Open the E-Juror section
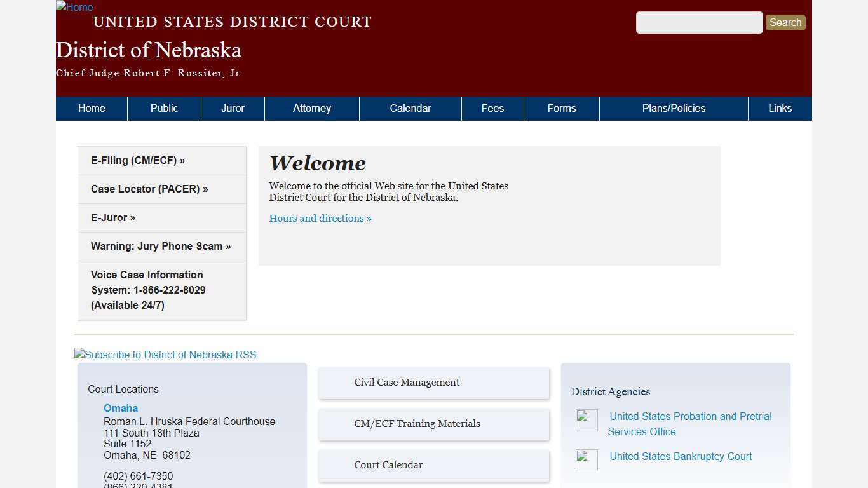The image size is (868, 488). (x=112, y=217)
